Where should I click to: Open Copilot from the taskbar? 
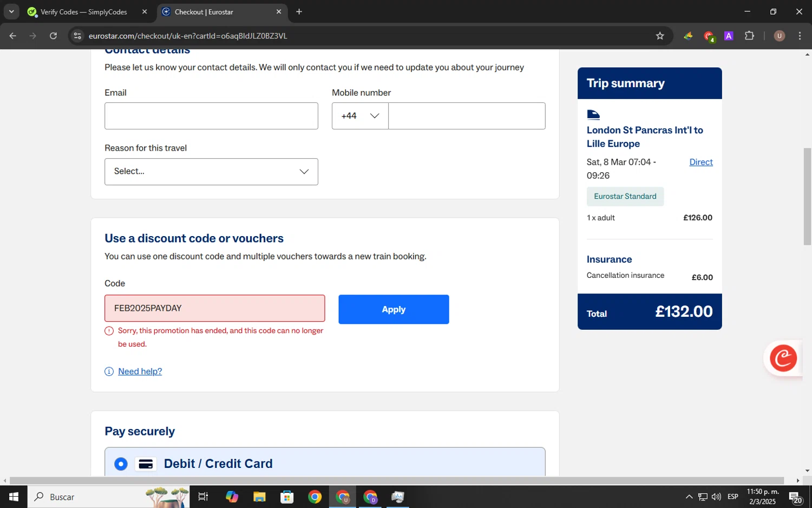(232, 497)
